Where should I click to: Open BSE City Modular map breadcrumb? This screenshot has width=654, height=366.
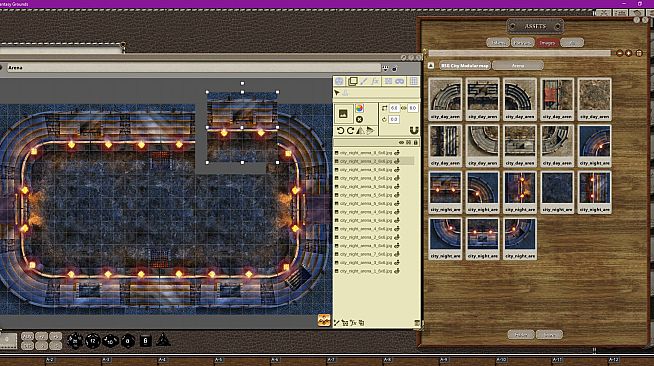tap(465, 65)
